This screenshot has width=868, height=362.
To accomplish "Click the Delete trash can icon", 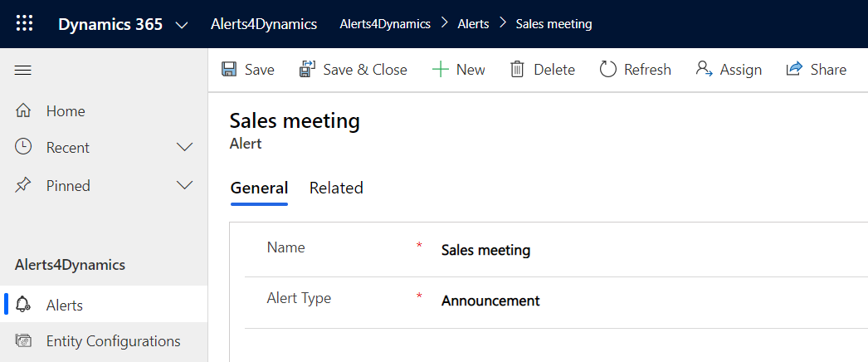I will pyautogui.click(x=517, y=70).
